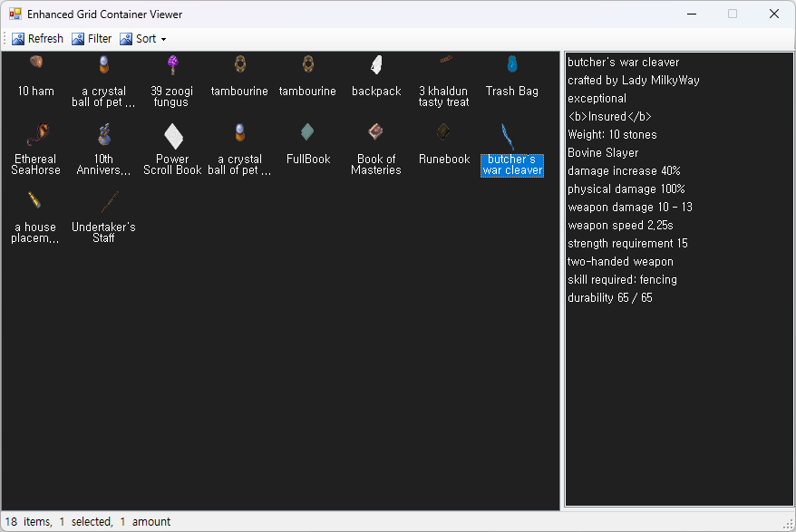Select the Ethereal SeaHorse icon

(37, 134)
